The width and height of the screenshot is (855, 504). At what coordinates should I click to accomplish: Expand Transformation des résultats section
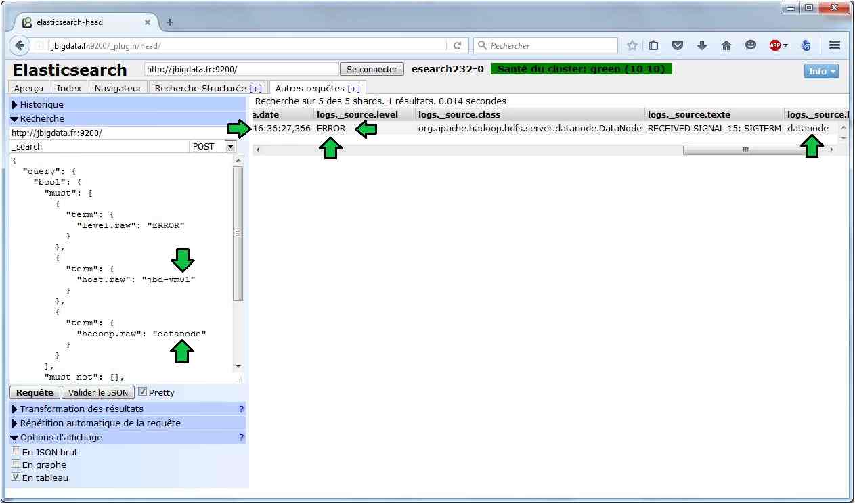click(81, 409)
